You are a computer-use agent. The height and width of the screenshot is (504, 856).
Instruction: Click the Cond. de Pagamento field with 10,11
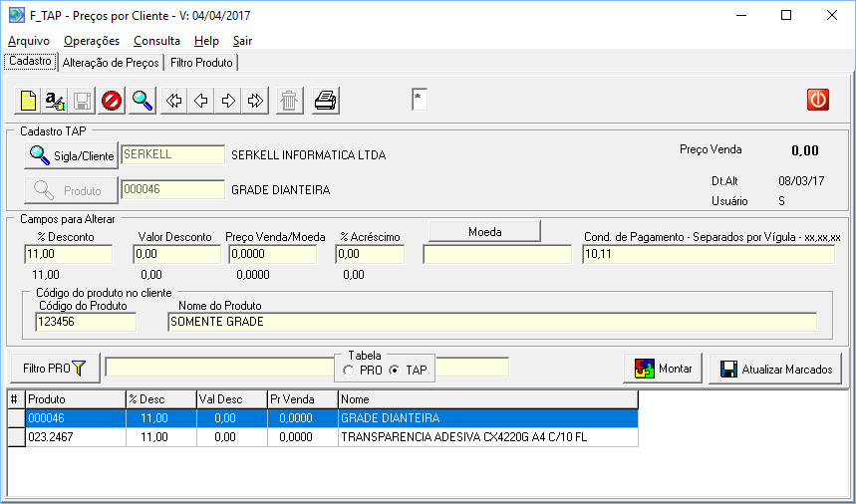tap(709, 254)
